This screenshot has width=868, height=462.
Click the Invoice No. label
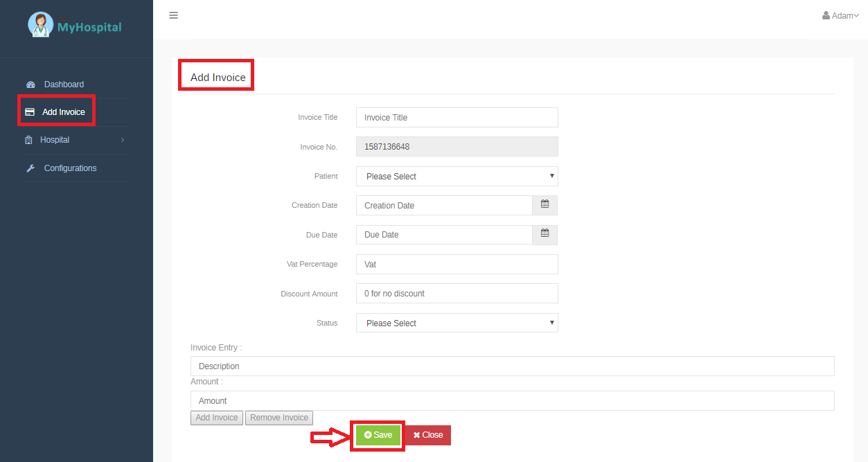point(319,147)
